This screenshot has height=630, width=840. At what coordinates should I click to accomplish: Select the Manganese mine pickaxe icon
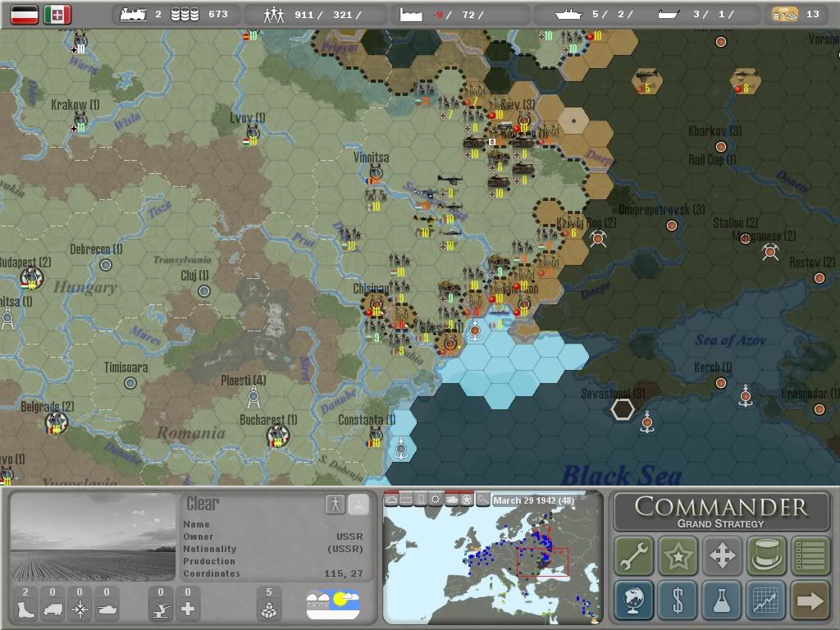tap(770, 251)
